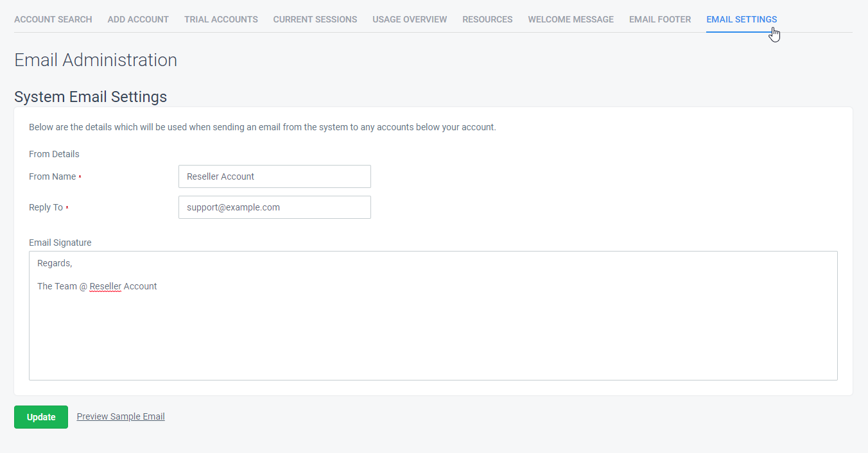Open the Current Sessions tab
This screenshot has width=868, height=453.
315,19
